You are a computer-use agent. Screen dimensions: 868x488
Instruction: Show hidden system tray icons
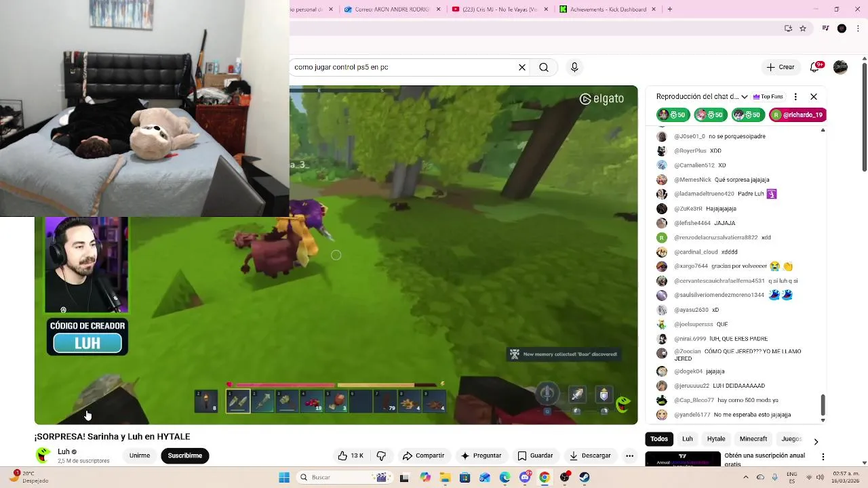746,477
